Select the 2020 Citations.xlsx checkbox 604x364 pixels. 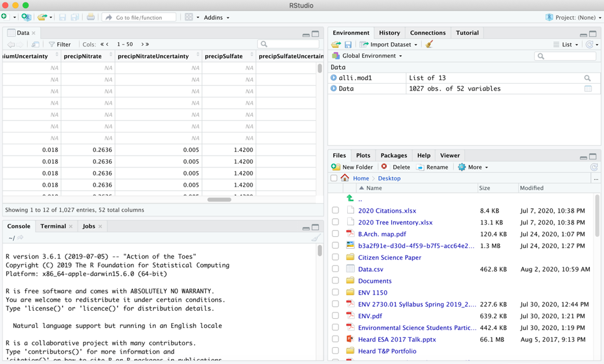tap(335, 211)
